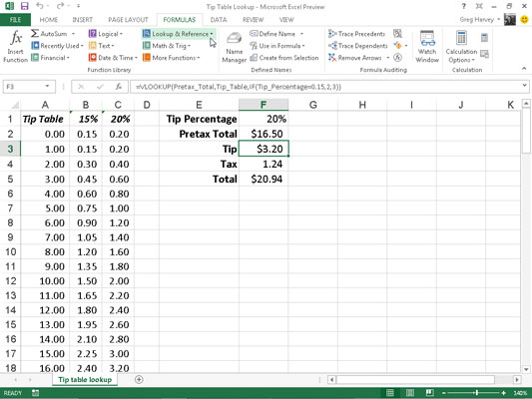The width and height of the screenshot is (532, 399).
Task: Add a new sheet with plus icon
Action: 139,380
